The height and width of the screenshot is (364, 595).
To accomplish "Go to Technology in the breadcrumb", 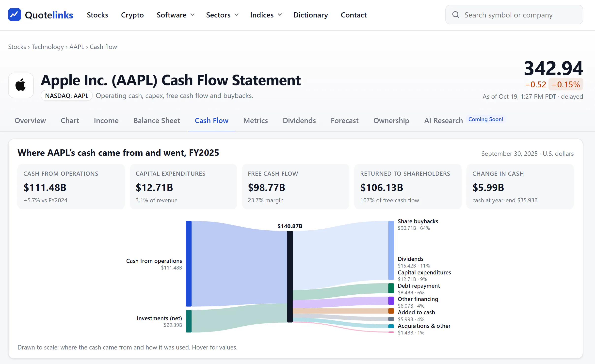I will (x=48, y=47).
